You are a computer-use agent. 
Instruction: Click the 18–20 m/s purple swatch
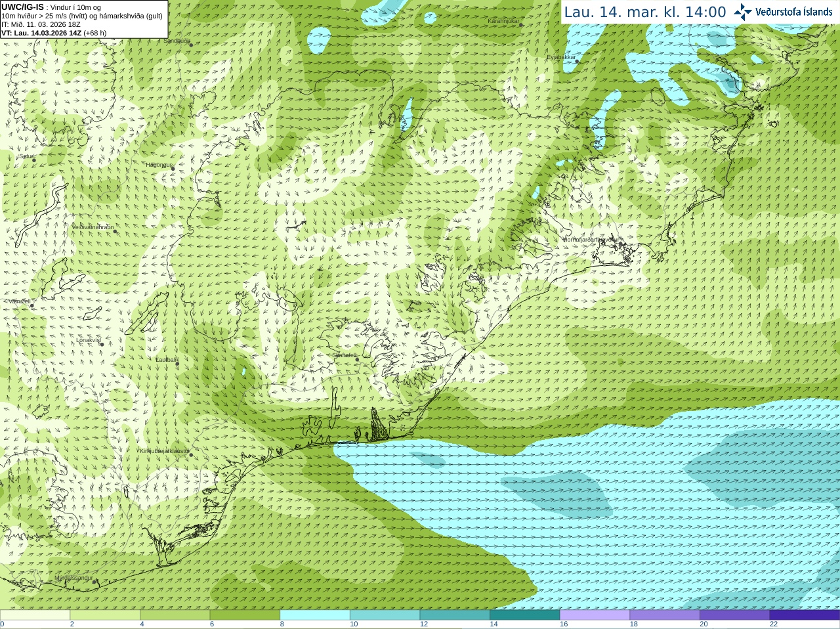point(665,615)
